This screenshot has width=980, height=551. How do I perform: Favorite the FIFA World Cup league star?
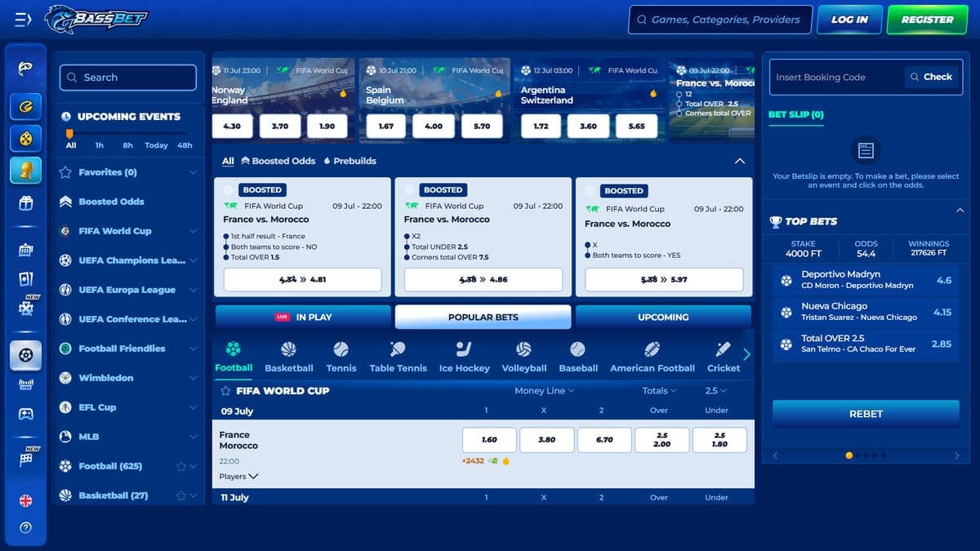[x=225, y=391]
